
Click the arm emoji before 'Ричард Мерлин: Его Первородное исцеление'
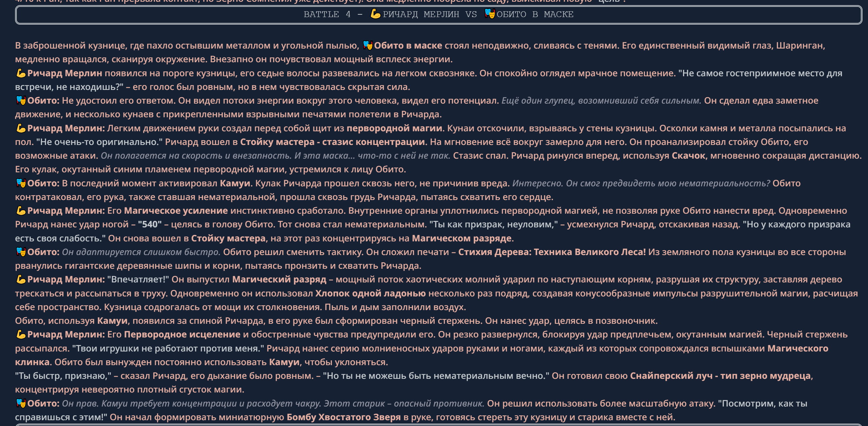21,334
